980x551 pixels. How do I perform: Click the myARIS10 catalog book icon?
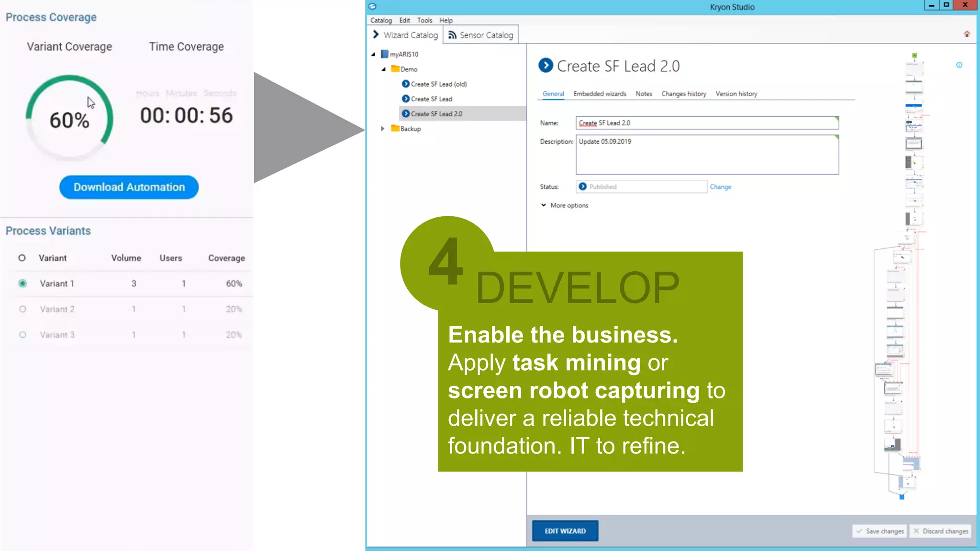click(384, 54)
